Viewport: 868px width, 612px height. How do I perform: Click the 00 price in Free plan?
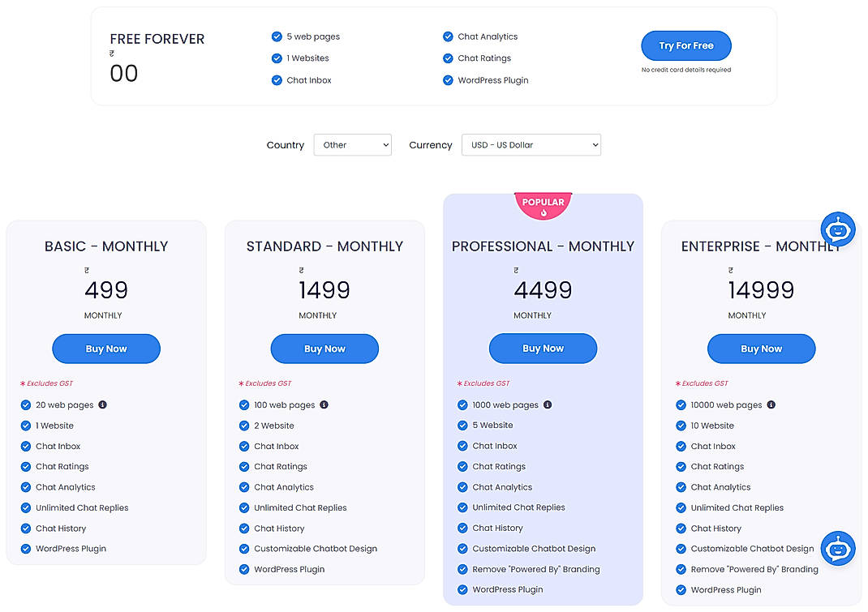coord(124,73)
